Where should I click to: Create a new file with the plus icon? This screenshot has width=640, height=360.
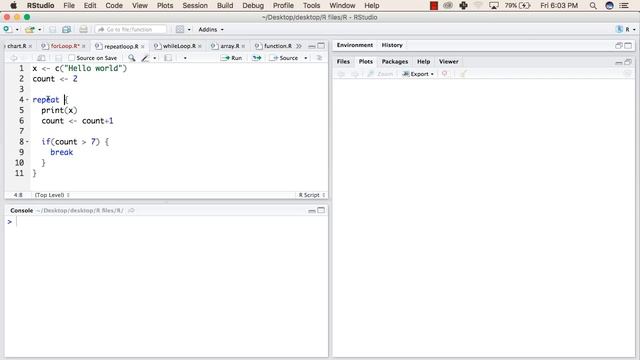7,29
